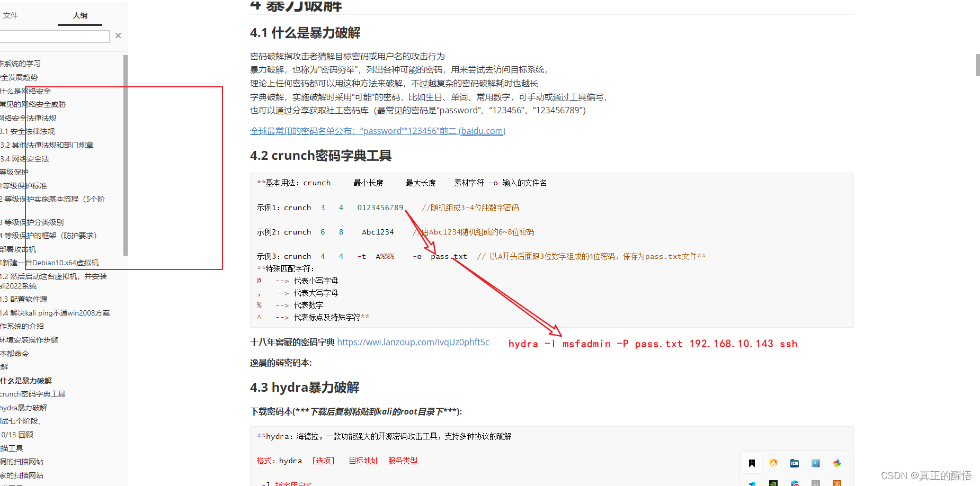The height and width of the screenshot is (486, 980).
Task: Go to outline item crunch密码字典工具
Action: (33, 394)
